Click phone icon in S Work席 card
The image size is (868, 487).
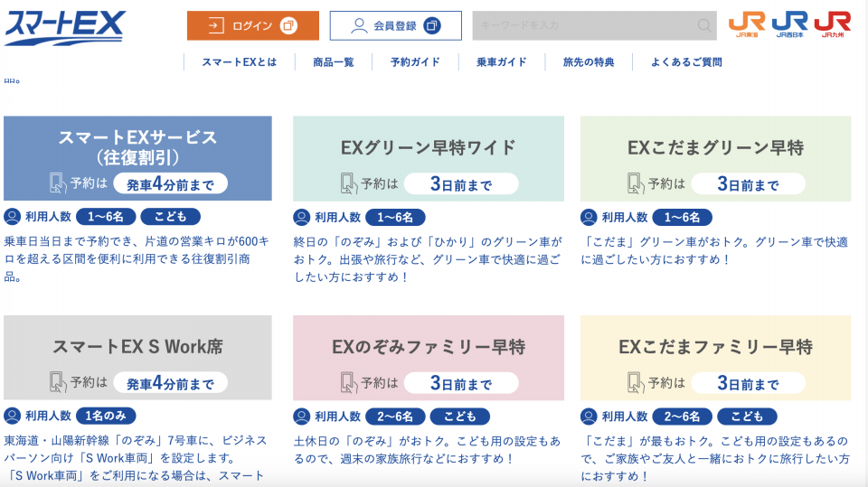58,382
